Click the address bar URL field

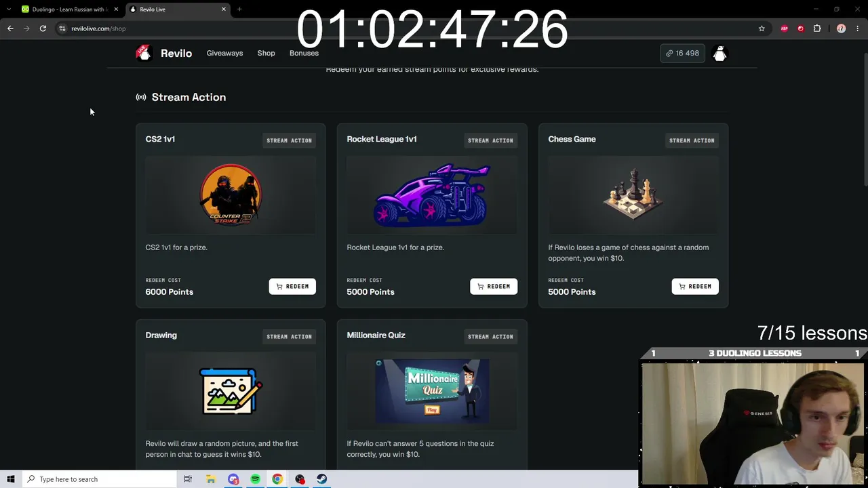(407, 28)
